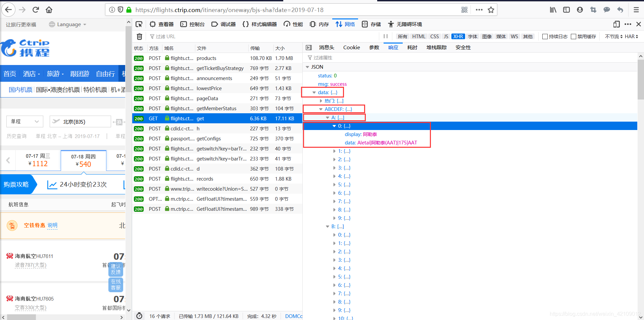Open the Firefox account avatar icon
Viewport: 644px width, 320px height.
tap(580, 10)
